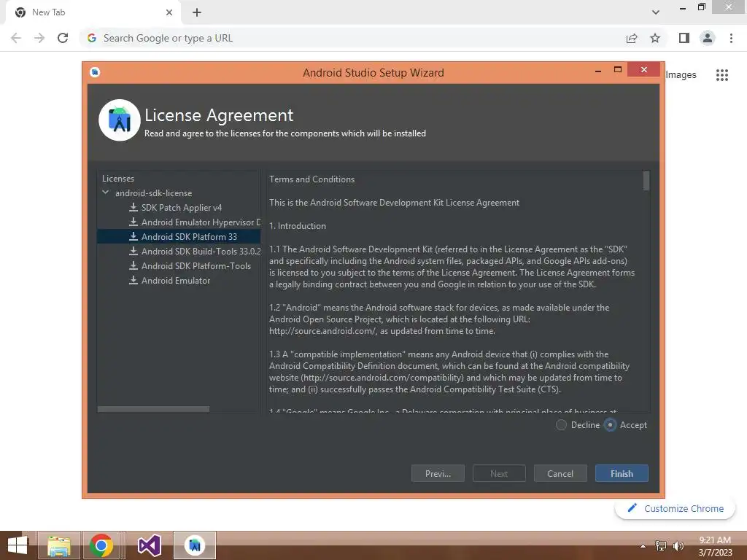
Task: Click the share page icon in Chrome
Action: (x=632, y=38)
